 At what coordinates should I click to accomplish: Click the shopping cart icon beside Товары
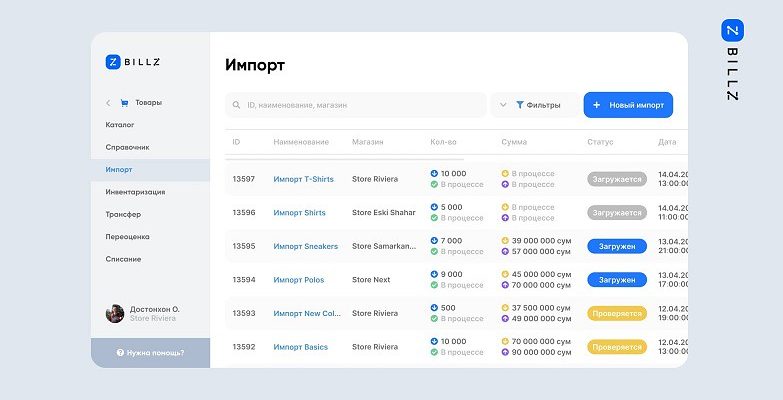click(x=124, y=102)
